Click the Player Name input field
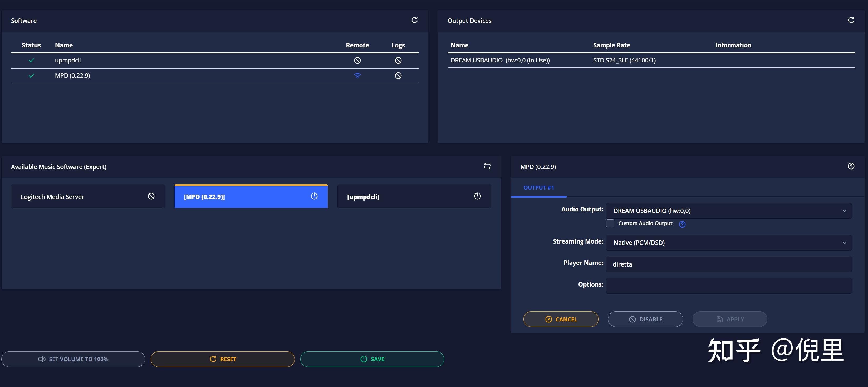The width and height of the screenshot is (868, 387). pyautogui.click(x=728, y=264)
